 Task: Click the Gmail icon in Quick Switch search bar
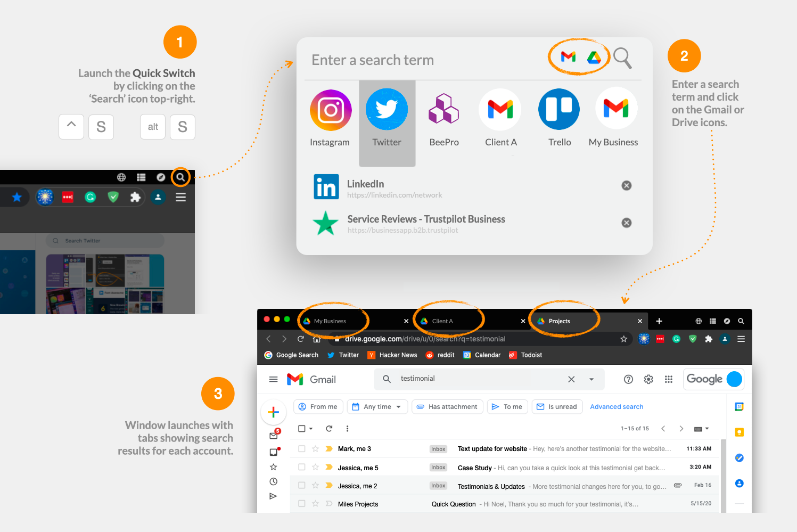(568, 56)
